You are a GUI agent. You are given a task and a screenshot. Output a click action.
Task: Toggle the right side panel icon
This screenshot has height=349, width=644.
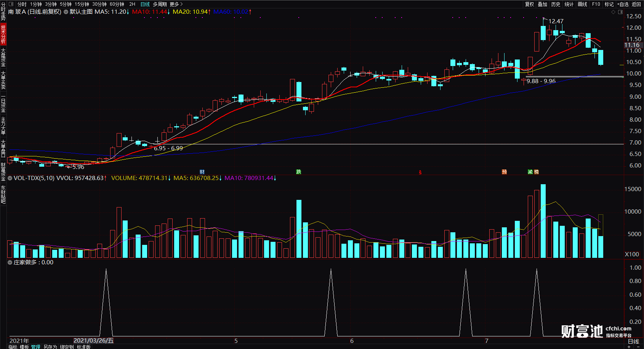(620, 12)
